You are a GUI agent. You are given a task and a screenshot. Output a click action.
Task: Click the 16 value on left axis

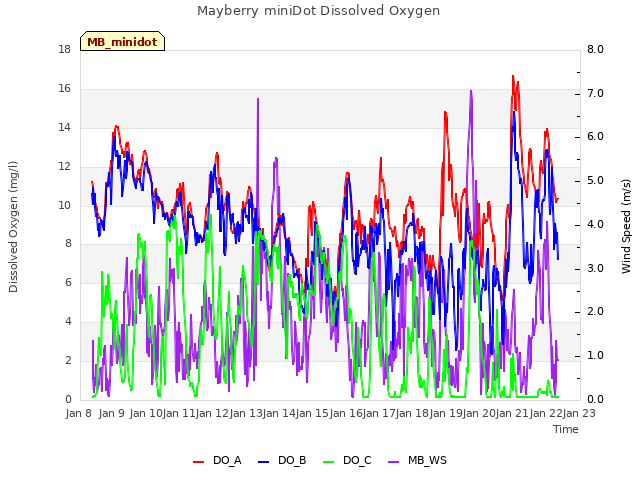65,89
